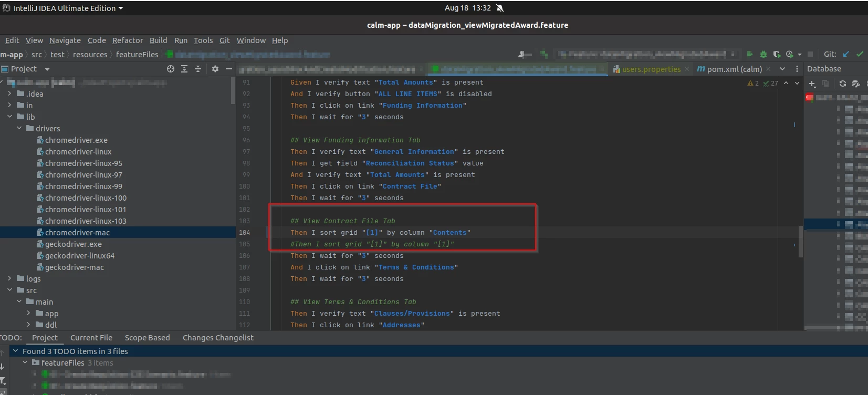Screen dimensions: 868x395
Task: Expand the .idea folder
Action: click(9, 93)
